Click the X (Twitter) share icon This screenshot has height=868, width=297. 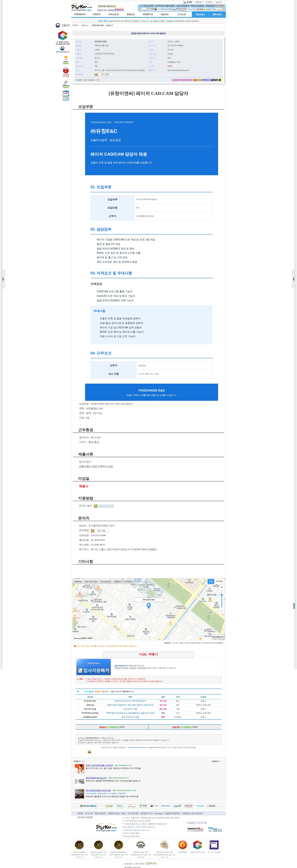[213, 80]
